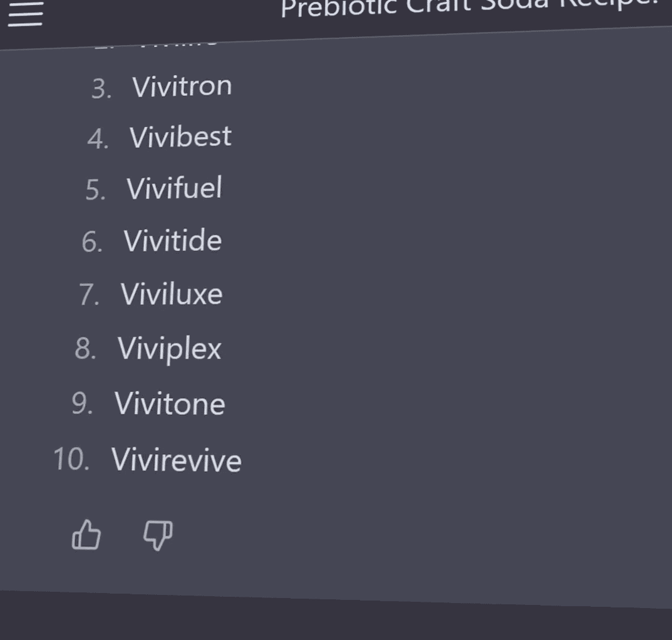The image size is (672, 640).
Task: Click list number 9 marker
Action: point(82,403)
